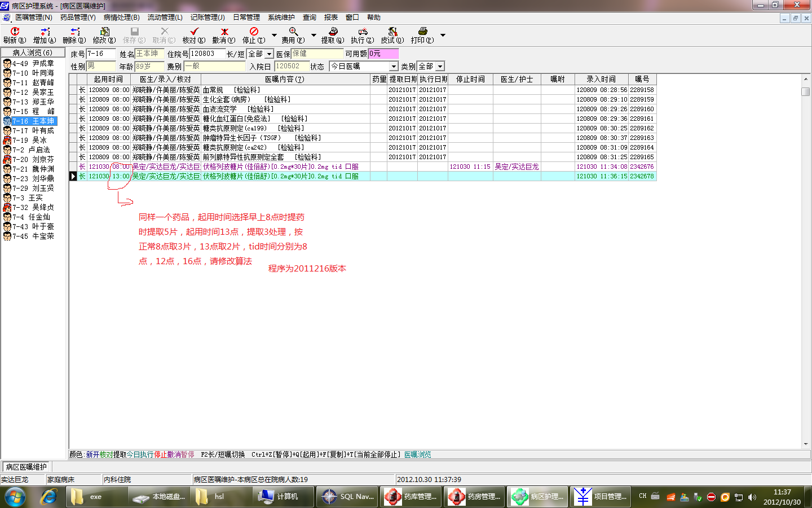Click the 前列腺特异性抗原测定全套 order row
Viewport: 812px width, 508px height.
[x=363, y=157]
